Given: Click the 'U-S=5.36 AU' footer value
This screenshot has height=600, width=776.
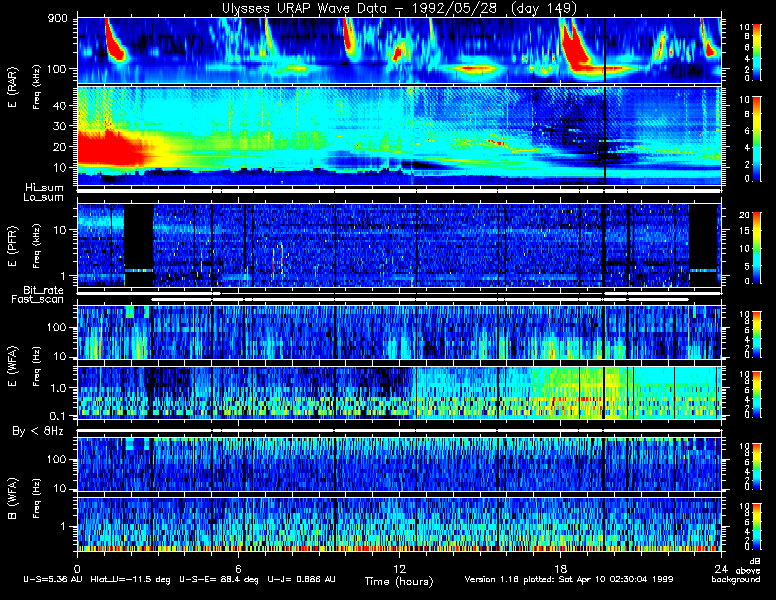Looking at the screenshot, I should [53, 579].
